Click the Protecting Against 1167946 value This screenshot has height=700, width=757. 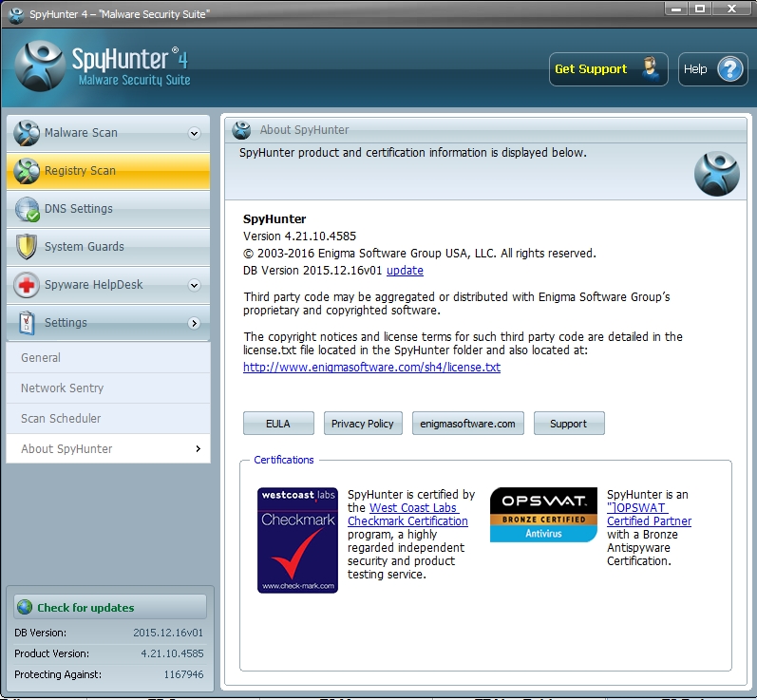point(183,674)
